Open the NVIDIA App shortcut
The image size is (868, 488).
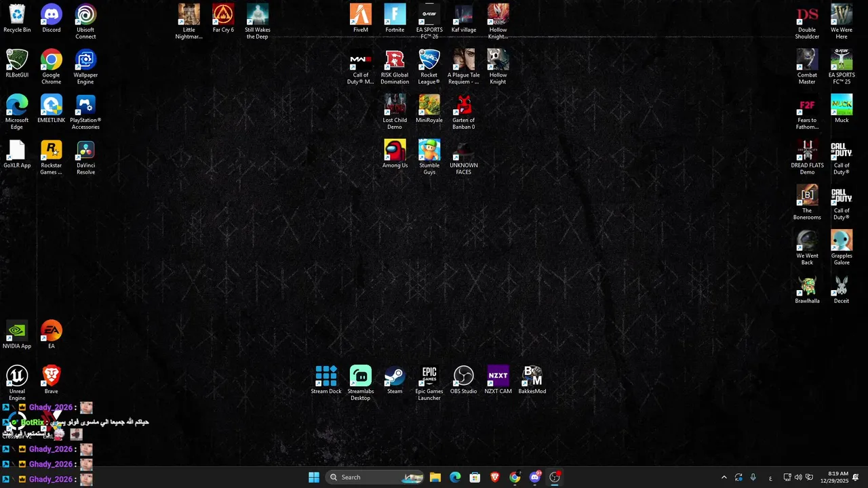click(17, 335)
